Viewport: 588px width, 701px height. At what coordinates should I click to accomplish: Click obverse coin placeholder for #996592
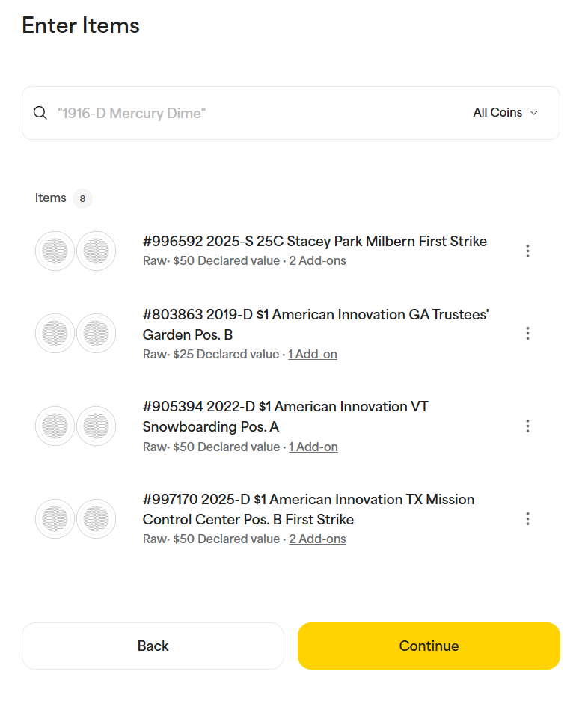pyautogui.click(x=55, y=251)
